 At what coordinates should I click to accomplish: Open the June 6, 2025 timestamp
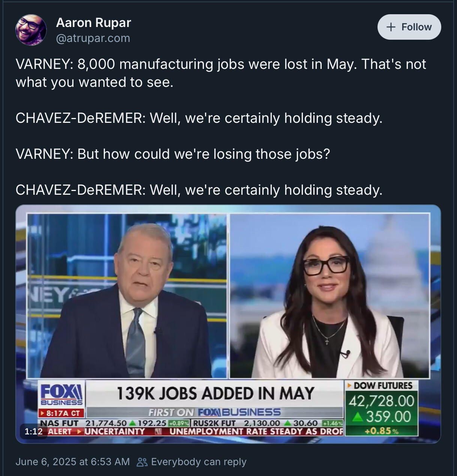tap(73, 462)
